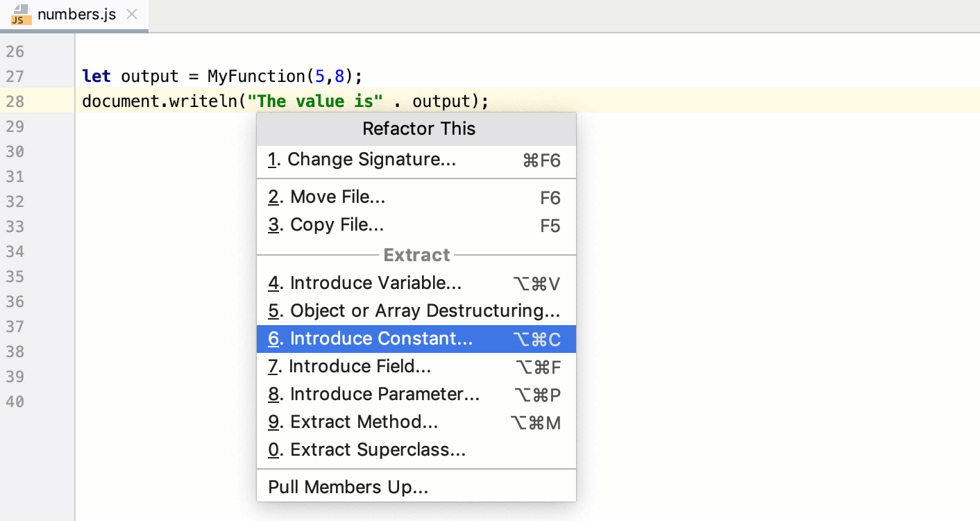
Task: Select Introduce Field from the menu
Action: [x=361, y=366]
